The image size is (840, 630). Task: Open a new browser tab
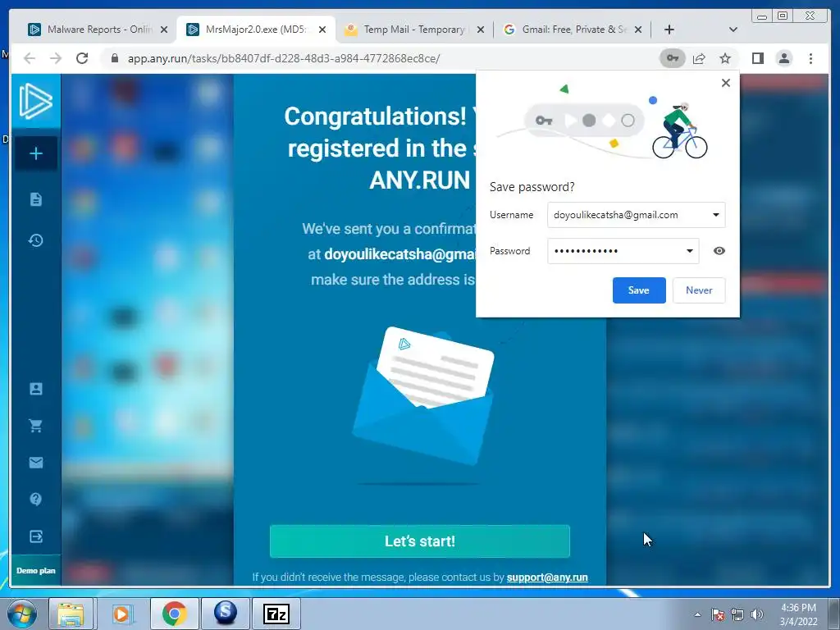(669, 30)
